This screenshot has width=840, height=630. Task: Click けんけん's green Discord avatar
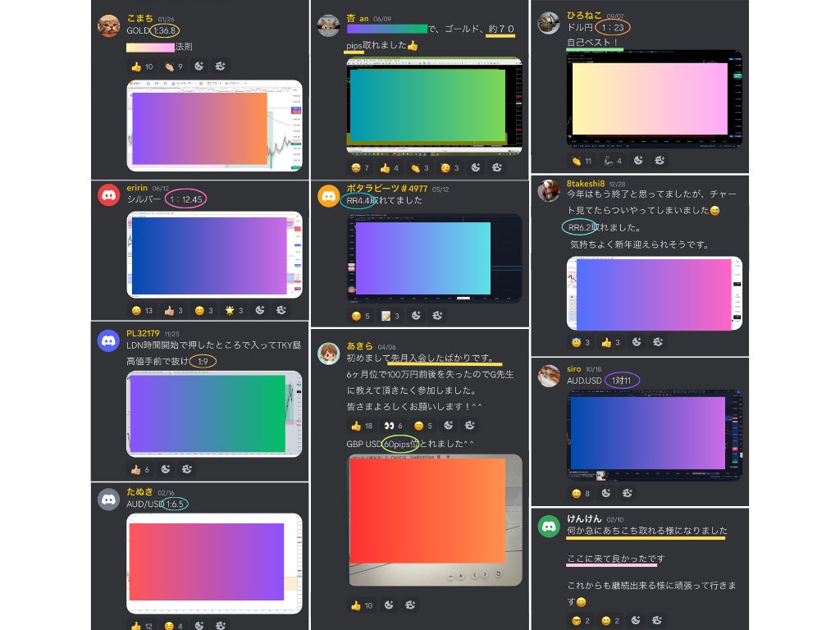[549, 526]
